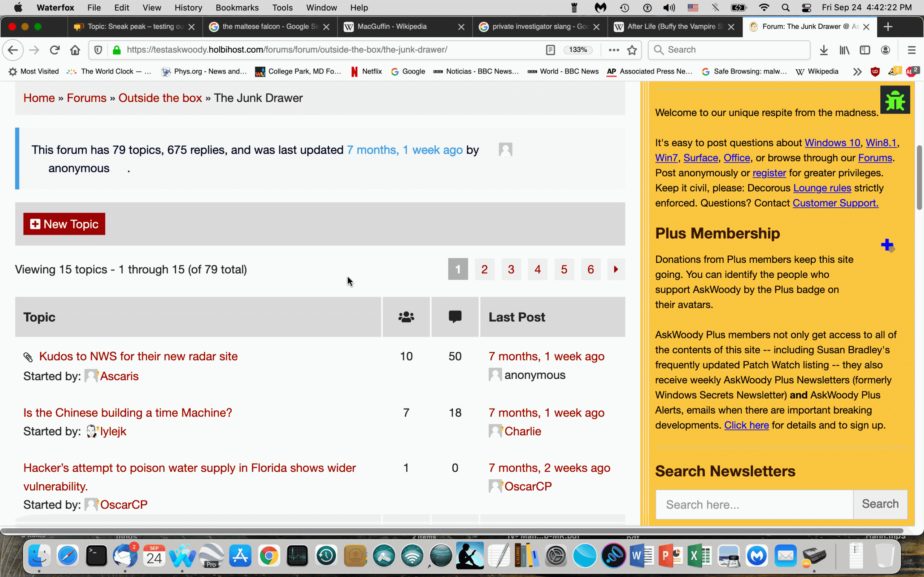Image resolution: width=924 pixels, height=577 pixels.
Task: Toggle tracking protection shield in URL bar
Action: pos(98,50)
